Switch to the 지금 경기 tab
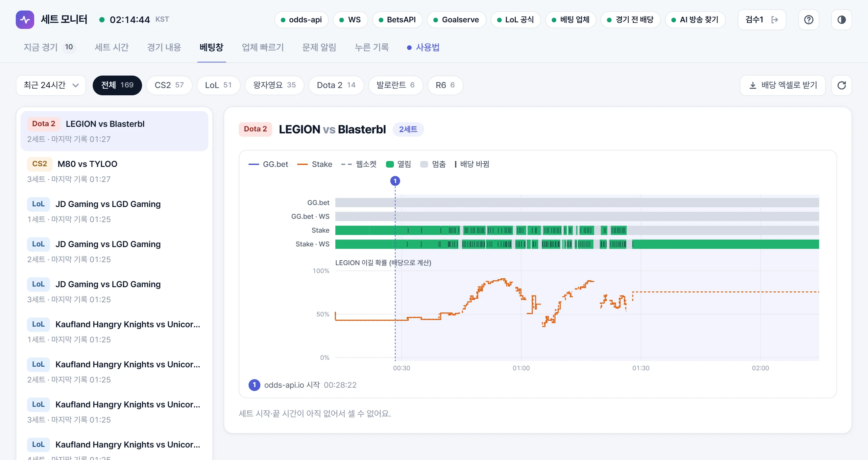868x460 pixels. coord(49,47)
